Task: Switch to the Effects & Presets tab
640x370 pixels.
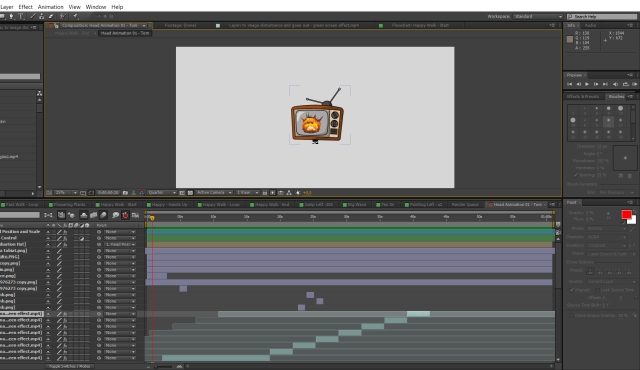Action: tap(583, 96)
